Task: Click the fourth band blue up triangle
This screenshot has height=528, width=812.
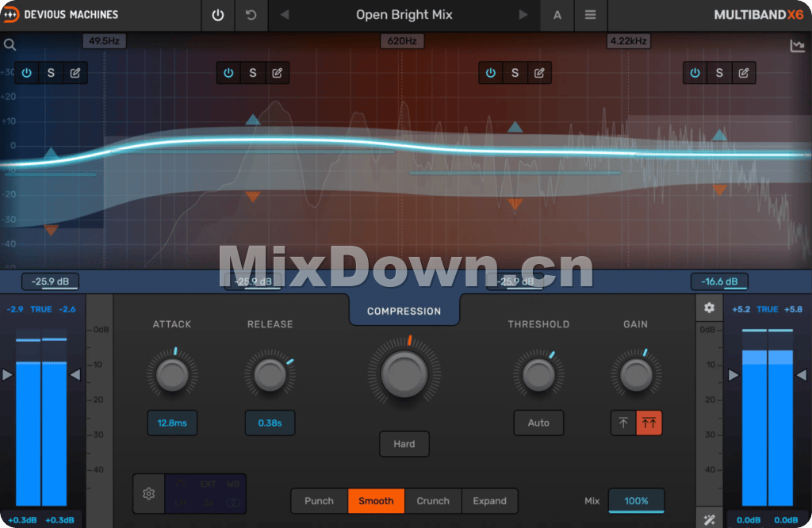Action: click(x=719, y=135)
